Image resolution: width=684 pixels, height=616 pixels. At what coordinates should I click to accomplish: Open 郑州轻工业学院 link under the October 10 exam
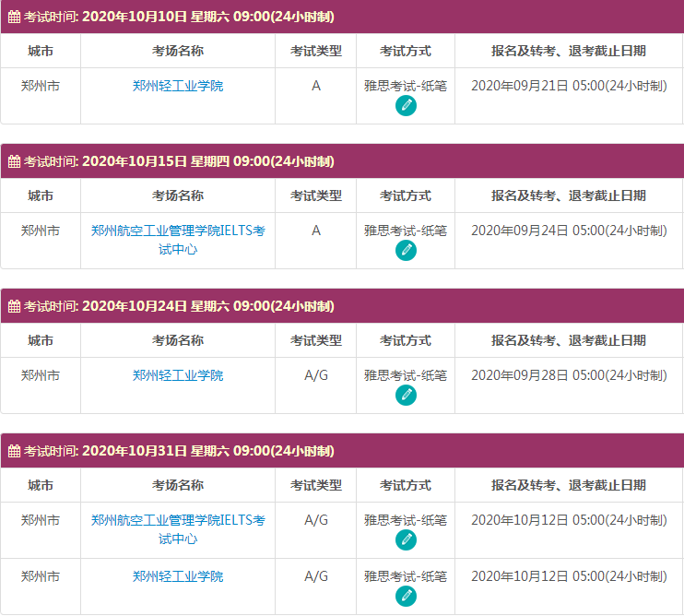pyautogui.click(x=178, y=86)
